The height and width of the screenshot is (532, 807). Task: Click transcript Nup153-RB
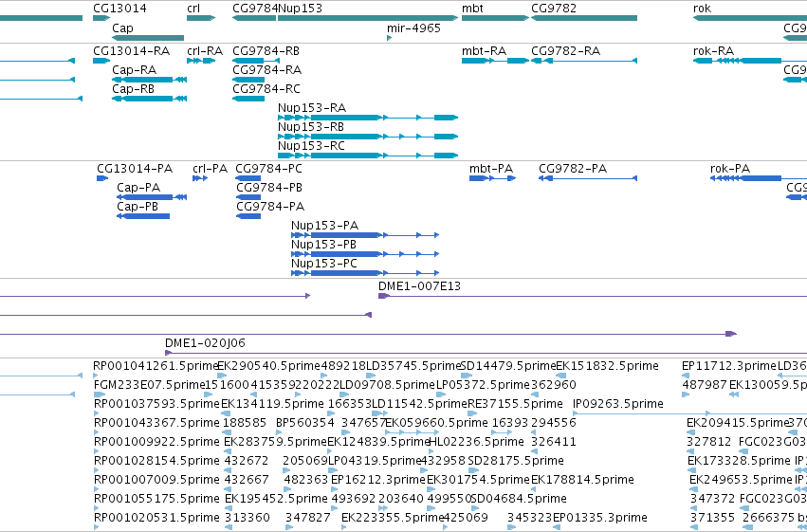pyautogui.click(x=368, y=137)
